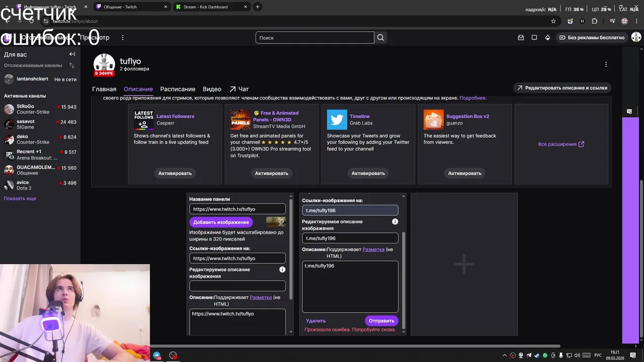This screenshot has width=644, height=362.
Task: Open Telegram from the taskbar
Action: pyautogui.click(x=157, y=355)
